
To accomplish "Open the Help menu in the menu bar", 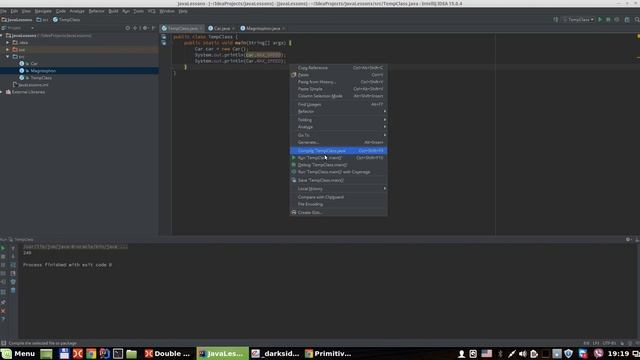I will [x=183, y=11].
